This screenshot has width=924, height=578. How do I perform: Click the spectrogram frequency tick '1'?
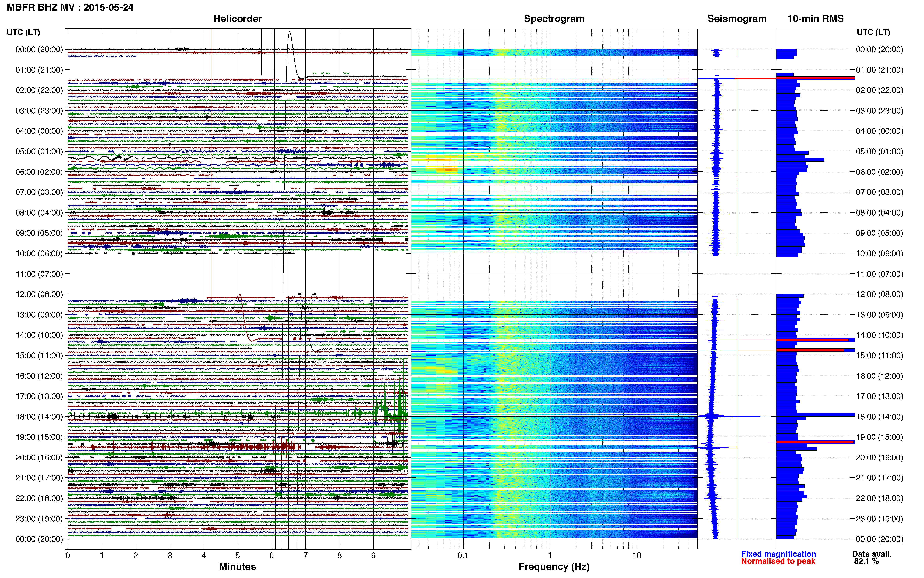(x=550, y=555)
